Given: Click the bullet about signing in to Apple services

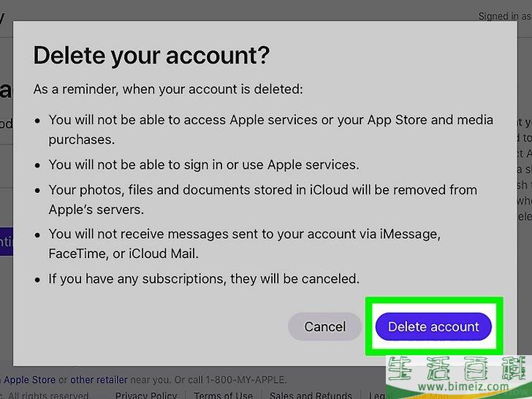Looking at the screenshot, I should coord(204,164).
